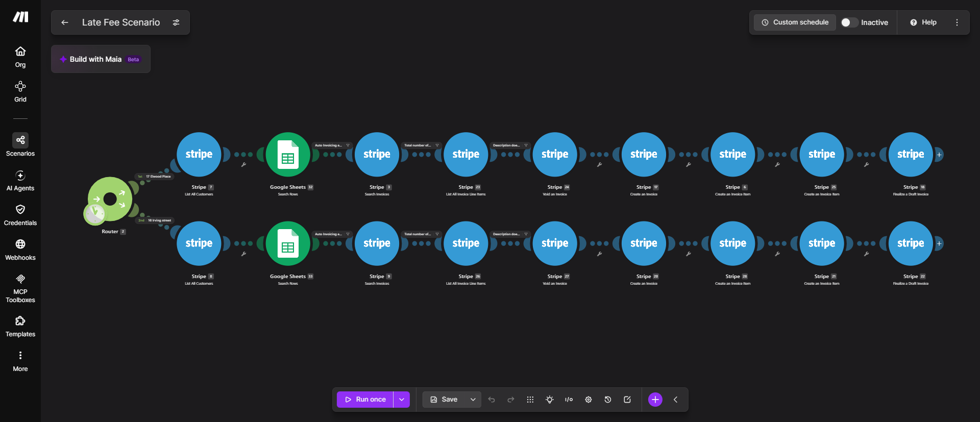
Task: Collapse the bottom toolbar chevron
Action: tap(675, 400)
